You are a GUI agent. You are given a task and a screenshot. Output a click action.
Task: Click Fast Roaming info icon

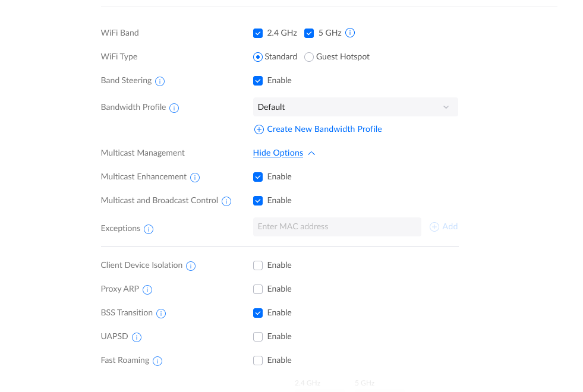(157, 361)
